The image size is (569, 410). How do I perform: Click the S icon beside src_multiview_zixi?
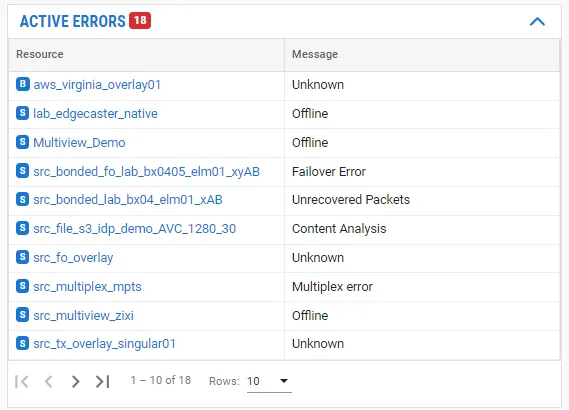coord(22,315)
